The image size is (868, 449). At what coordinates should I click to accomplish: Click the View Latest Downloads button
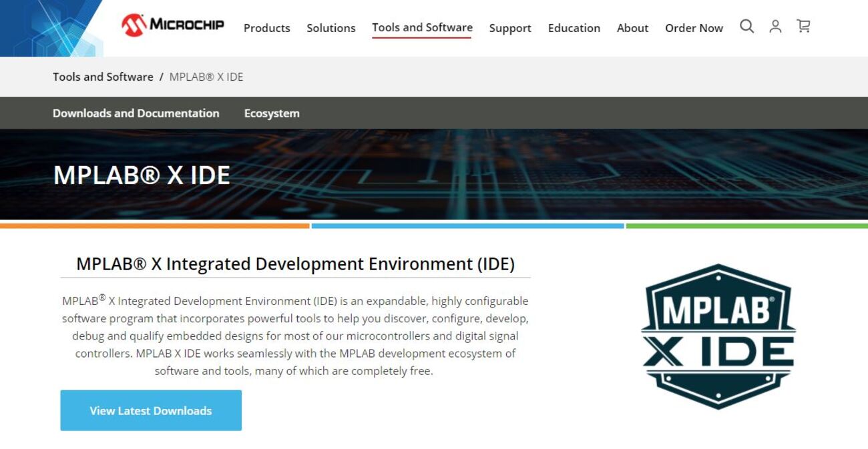[151, 410]
